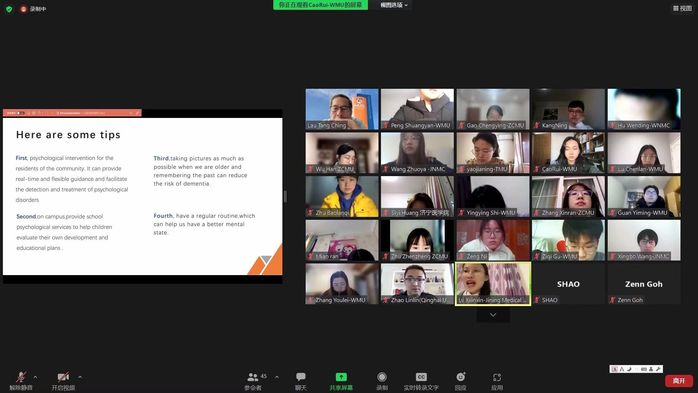Turn on the camera with 开启视频
Image resolution: width=698 pixels, height=393 pixels.
click(x=63, y=381)
